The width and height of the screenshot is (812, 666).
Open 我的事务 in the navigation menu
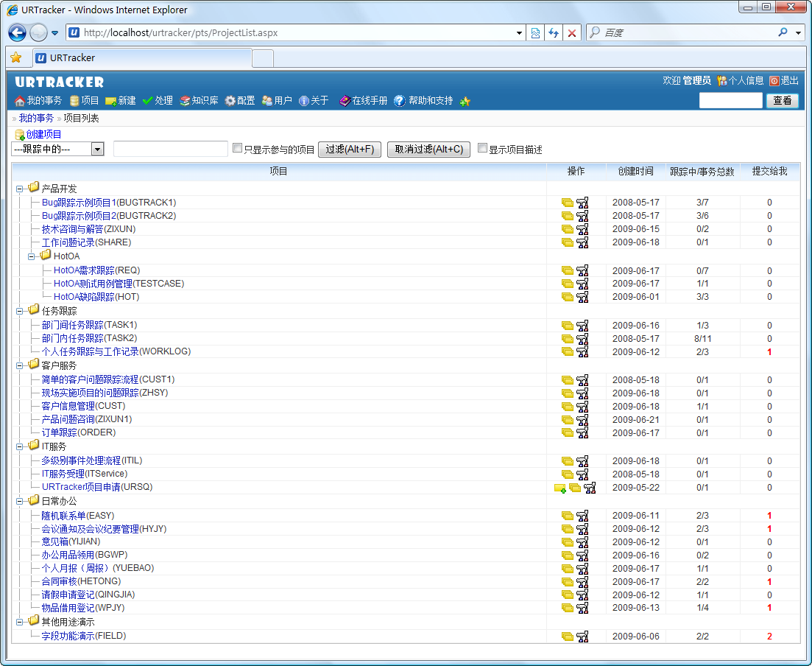coord(38,100)
